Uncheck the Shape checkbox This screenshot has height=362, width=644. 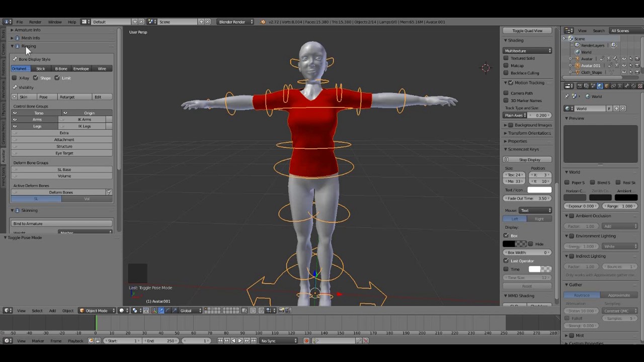pyautogui.click(x=35, y=78)
